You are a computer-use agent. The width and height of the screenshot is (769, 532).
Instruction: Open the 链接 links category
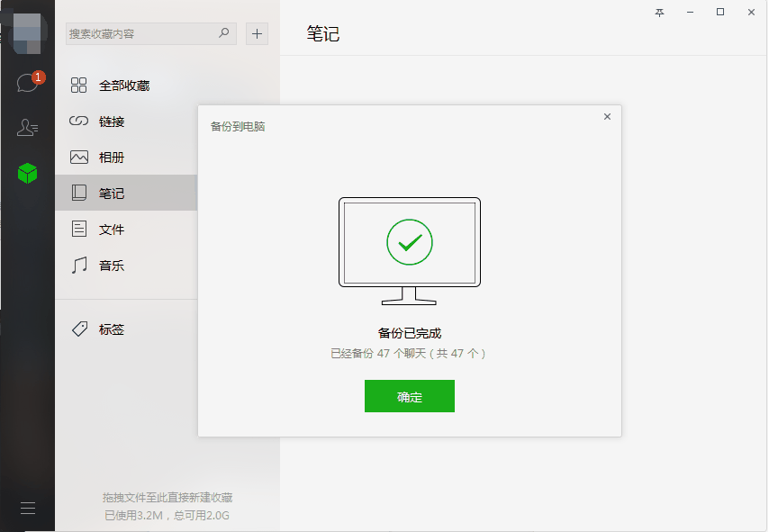click(126, 122)
